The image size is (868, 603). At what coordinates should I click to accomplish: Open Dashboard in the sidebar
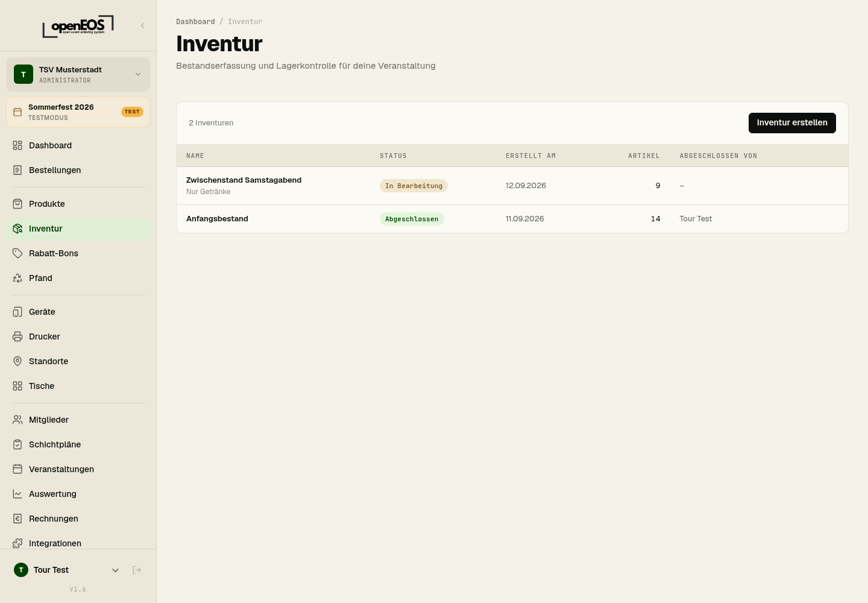coord(78,145)
